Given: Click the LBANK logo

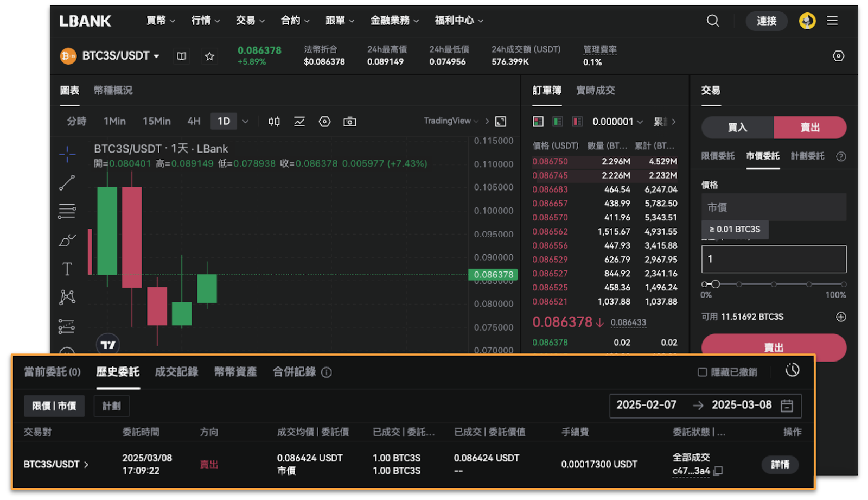Looking at the screenshot, I should point(85,21).
